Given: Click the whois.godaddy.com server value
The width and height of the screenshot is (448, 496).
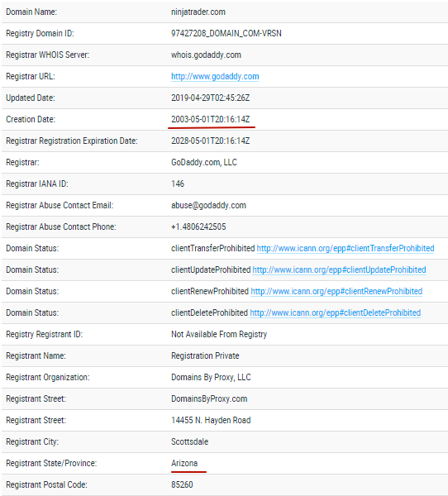Looking at the screenshot, I should click(x=206, y=55).
